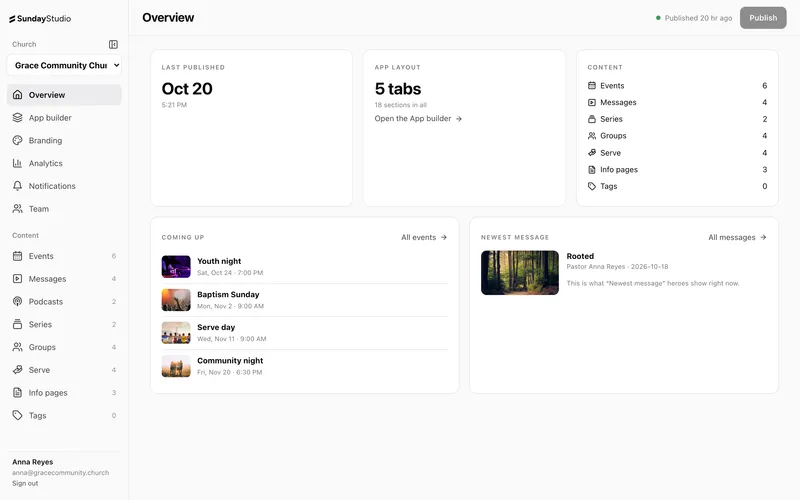Open the Grace Community Church dropdown
Image resolution: width=800 pixels, height=500 pixels.
[x=64, y=65]
